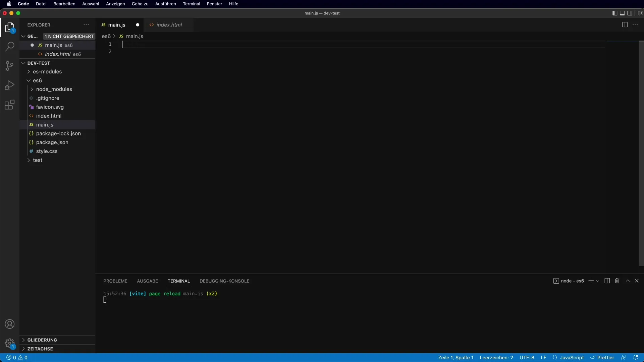
Task: Open the Terminal menu in menu bar
Action: pyautogui.click(x=191, y=4)
